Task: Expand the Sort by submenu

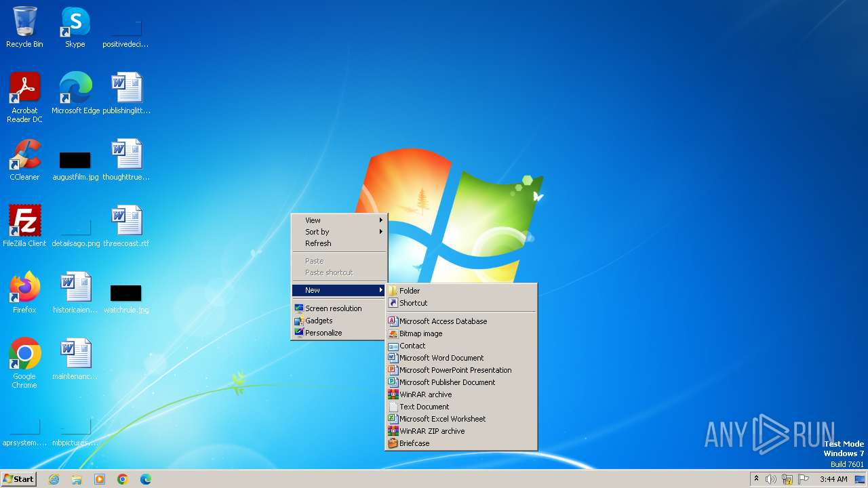Action: pos(339,232)
